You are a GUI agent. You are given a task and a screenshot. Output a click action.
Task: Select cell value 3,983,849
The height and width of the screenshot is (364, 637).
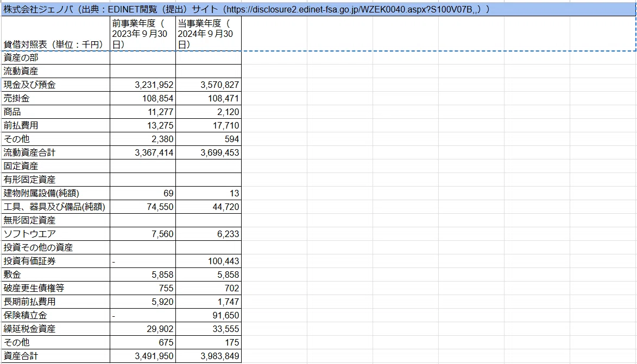click(209, 356)
